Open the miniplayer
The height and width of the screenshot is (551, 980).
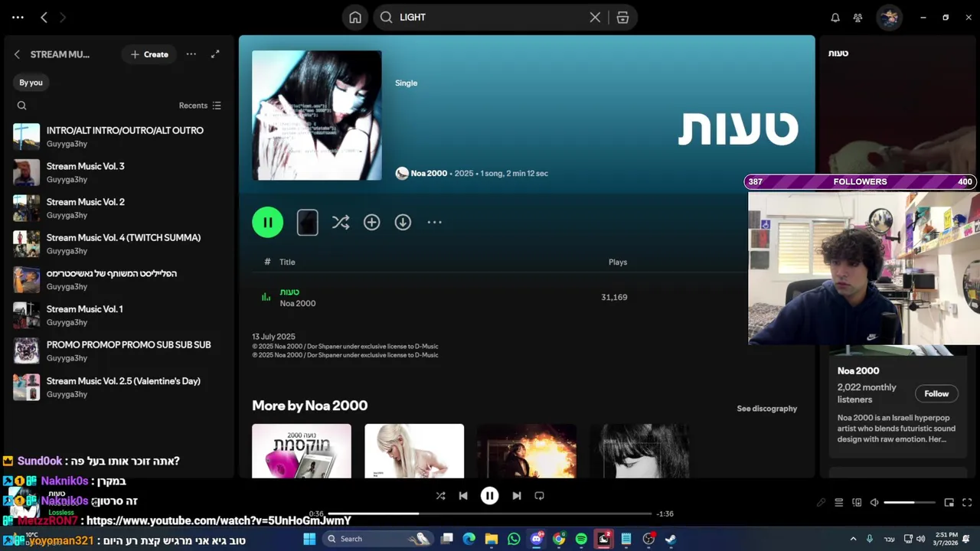(949, 503)
